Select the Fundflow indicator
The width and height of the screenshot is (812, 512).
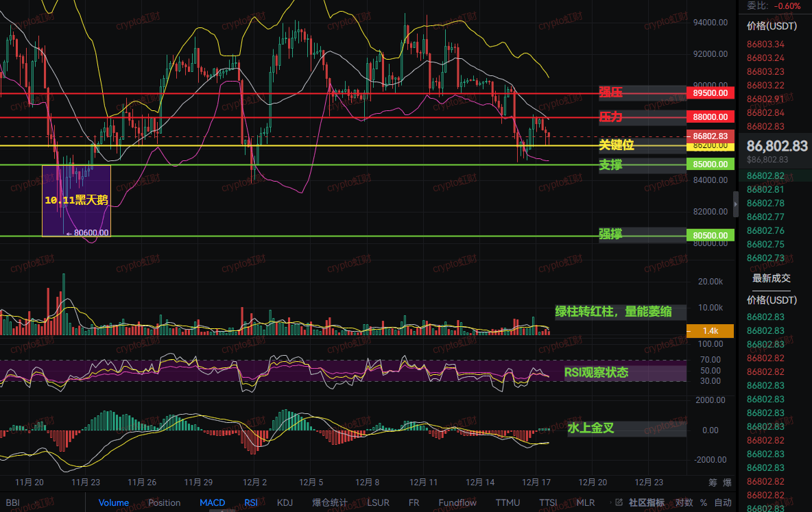click(457, 502)
